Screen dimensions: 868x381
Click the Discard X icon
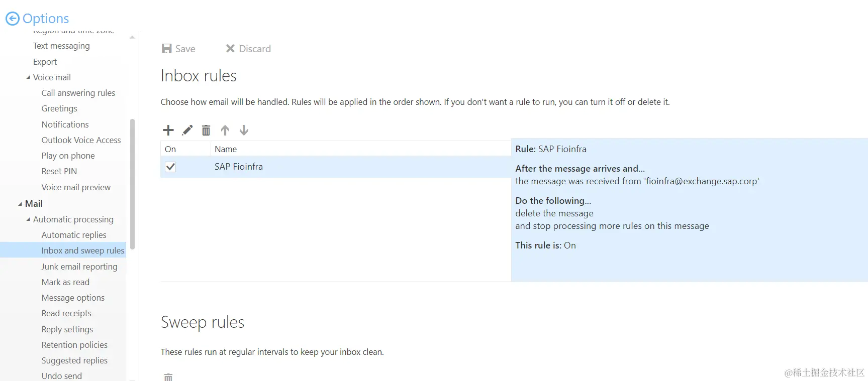[230, 48]
